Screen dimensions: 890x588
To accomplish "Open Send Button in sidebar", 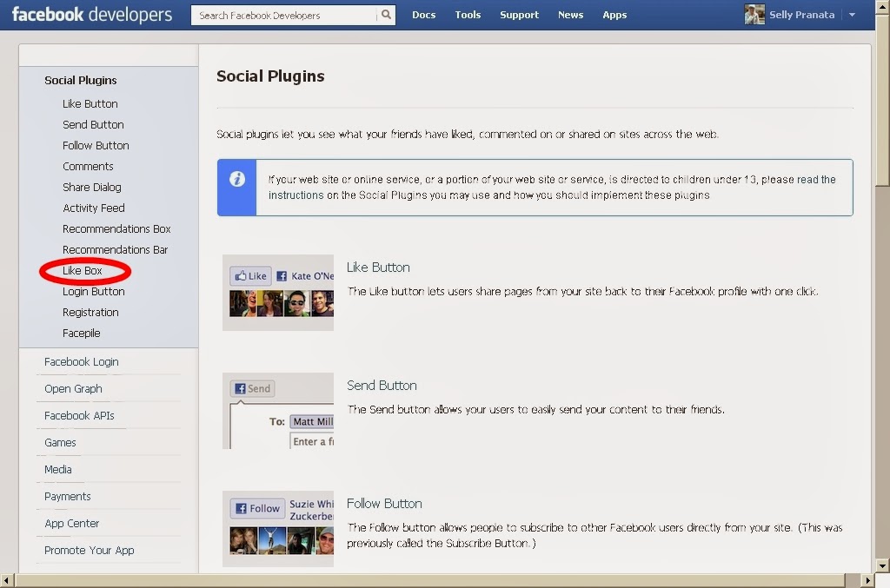I will 93,125.
